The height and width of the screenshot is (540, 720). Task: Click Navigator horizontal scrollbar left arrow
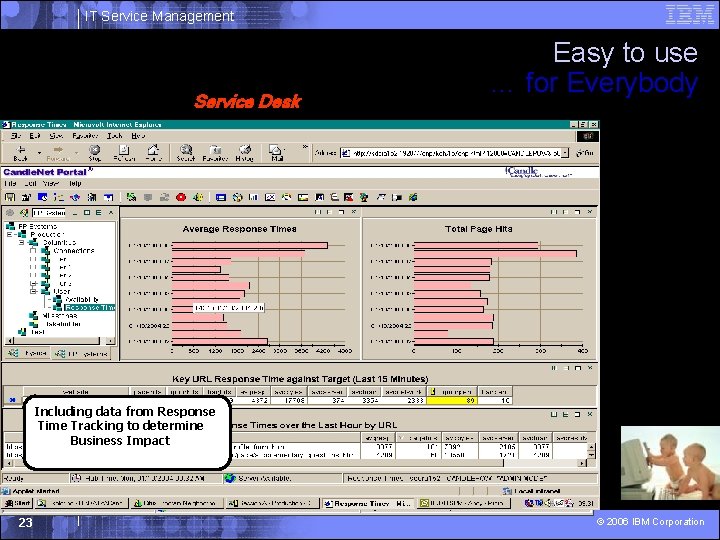pos(9,341)
